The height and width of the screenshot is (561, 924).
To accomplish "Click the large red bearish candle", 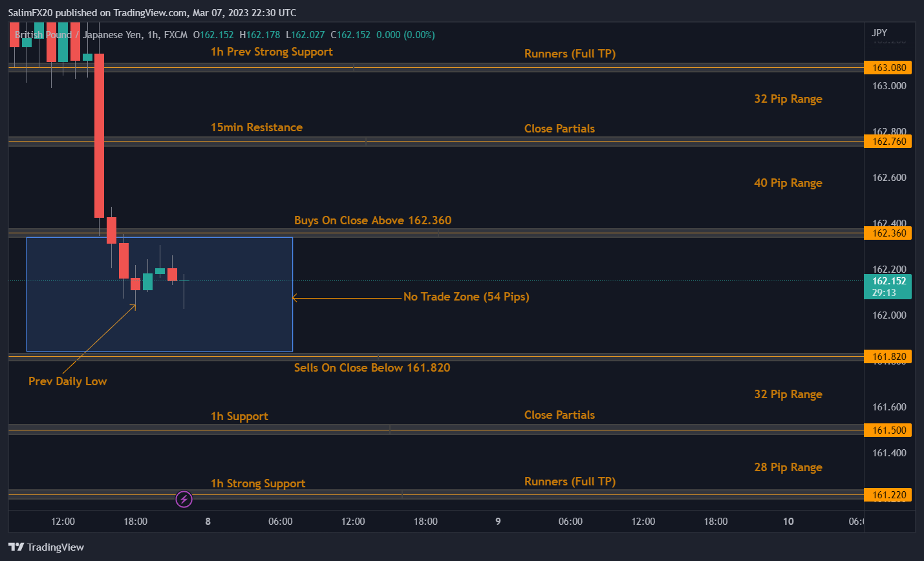I will (100, 136).
